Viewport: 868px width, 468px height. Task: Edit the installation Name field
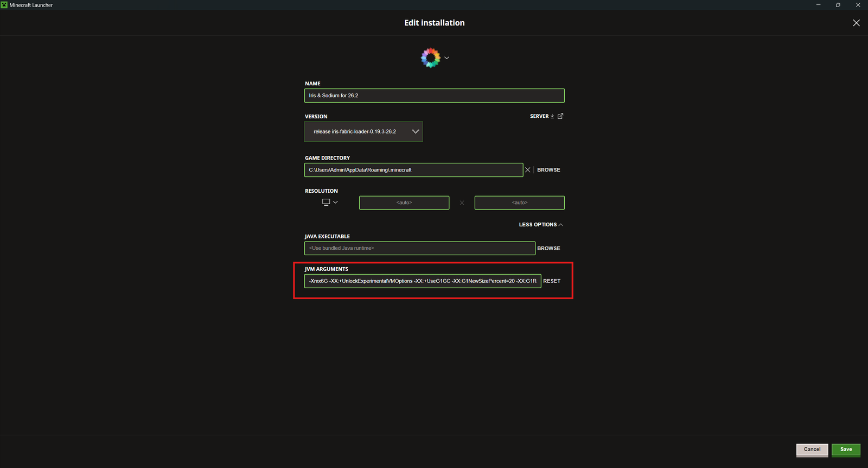434,96
